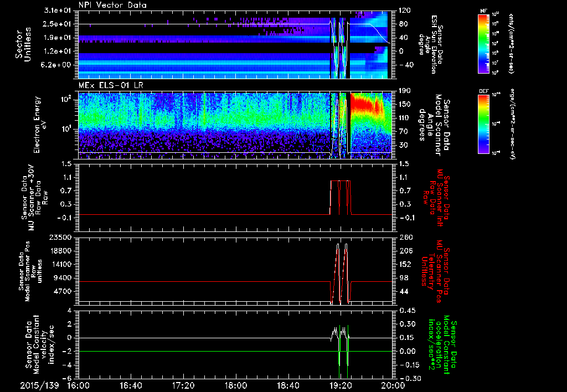The image size is (567, 392).
Task: Select the red 'MU Scanner Telemetry Pos' title
Action: (435, 271)
